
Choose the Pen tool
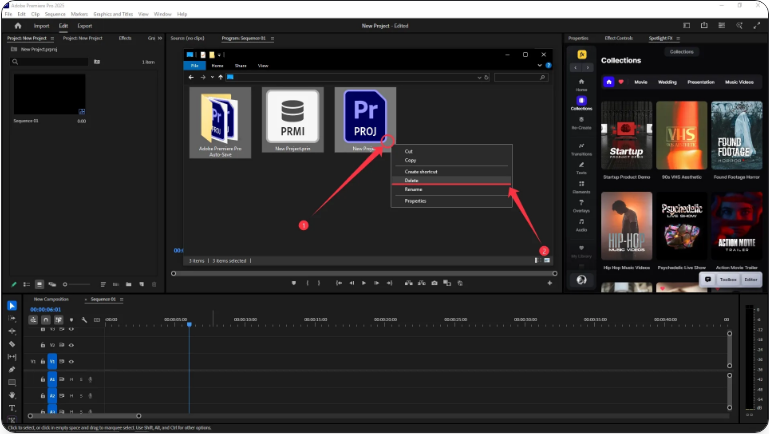pyautogui.click(x=12, y=369)
